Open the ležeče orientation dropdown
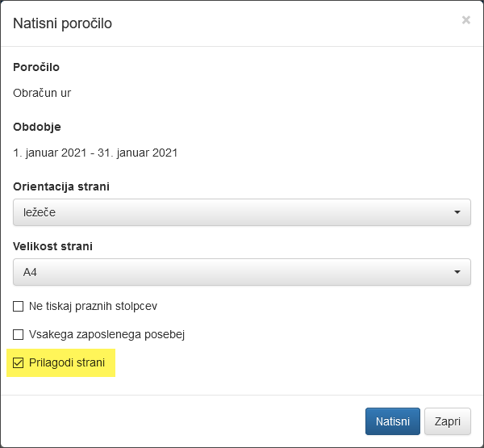Screen dimensions: 484x448 pyautogui.click(x=241, y=212)
